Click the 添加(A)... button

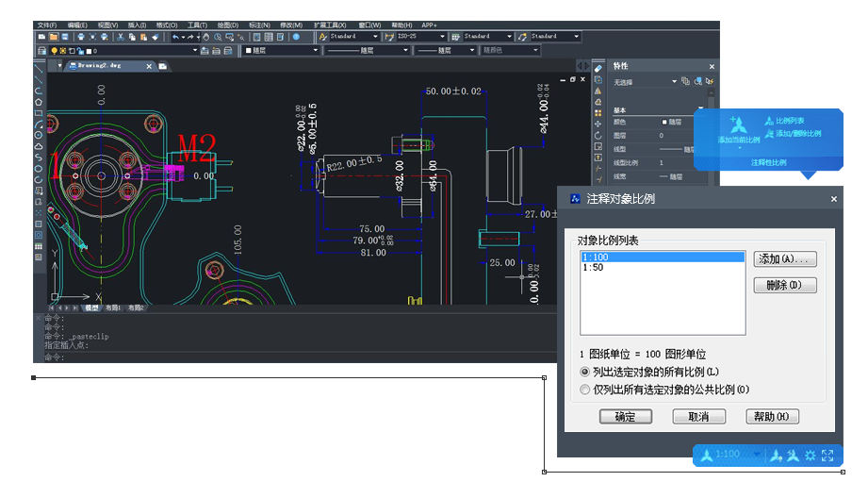point(784,258)
